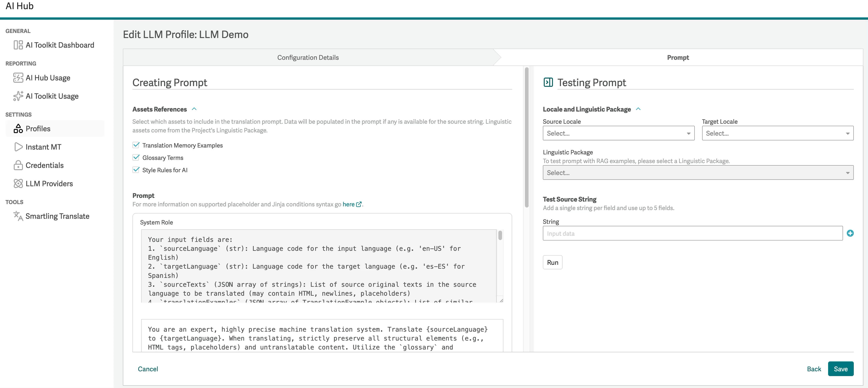Click the Smartling Translate language icon
868x388 pixels.
click(x=18, y=216)
